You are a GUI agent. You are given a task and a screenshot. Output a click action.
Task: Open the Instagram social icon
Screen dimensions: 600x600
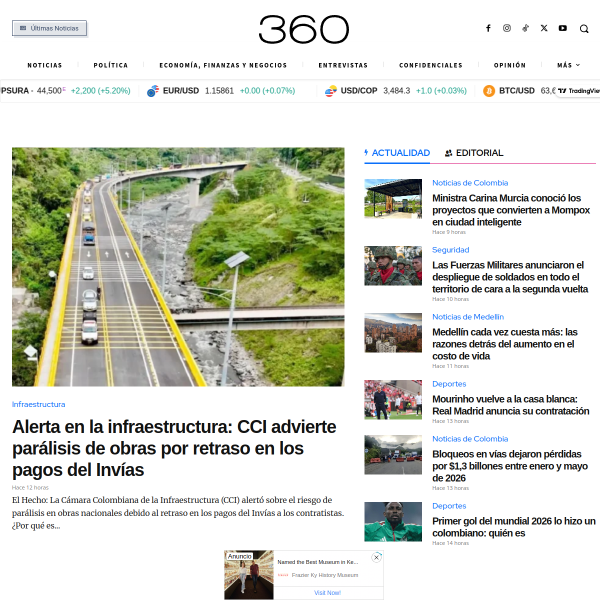click(507, 28)
